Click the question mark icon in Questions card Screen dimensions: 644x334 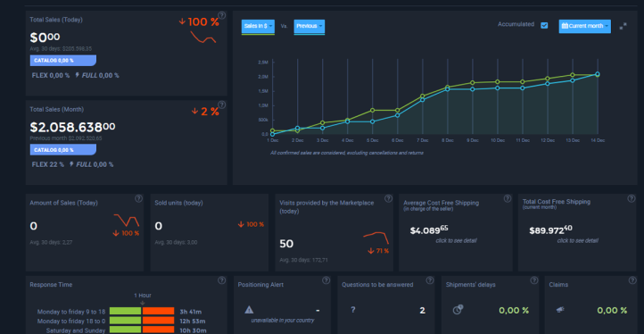click(353, 310)
